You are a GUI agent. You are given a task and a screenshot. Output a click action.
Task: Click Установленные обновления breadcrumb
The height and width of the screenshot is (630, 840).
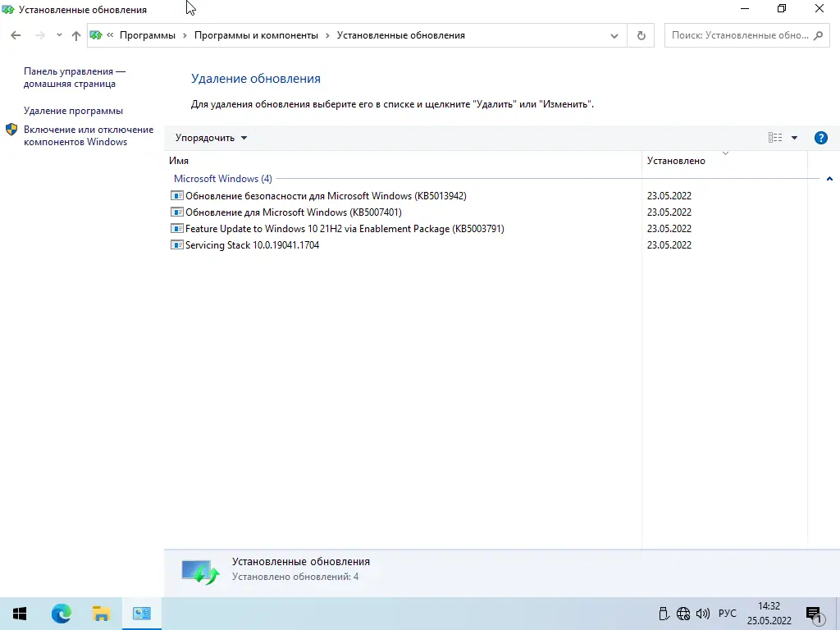point(400,35)
